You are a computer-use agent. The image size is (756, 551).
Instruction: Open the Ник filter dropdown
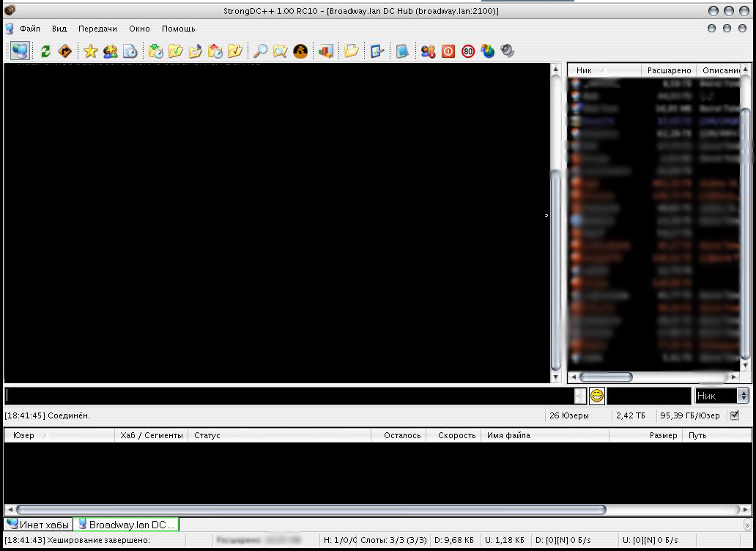pyautogui.click(x=722, y=396)
